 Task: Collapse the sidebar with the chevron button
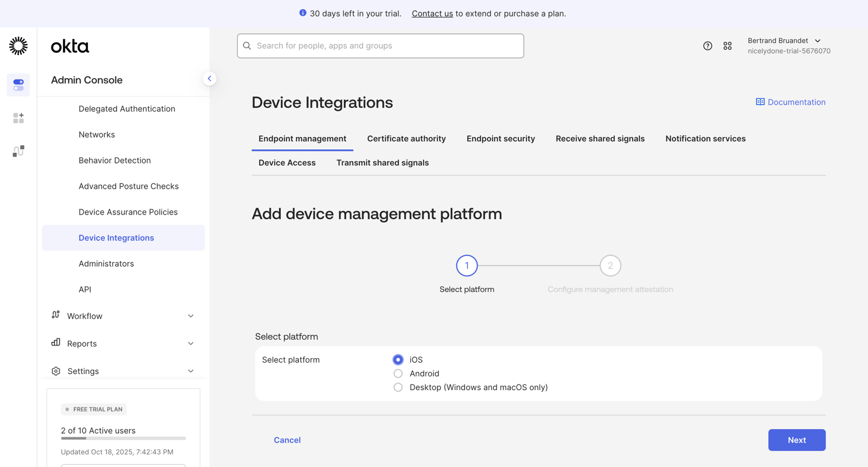[210, 79]
